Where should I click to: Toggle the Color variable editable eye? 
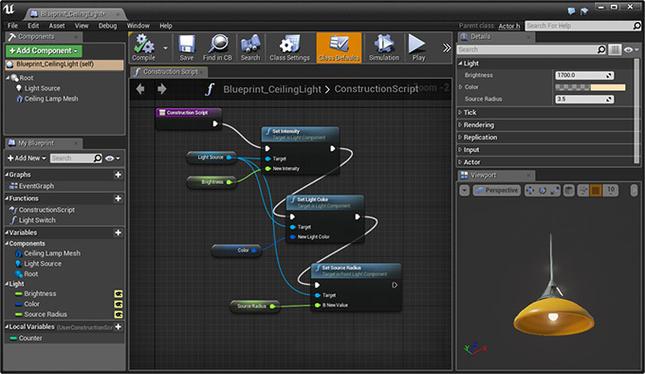[118, 304]
